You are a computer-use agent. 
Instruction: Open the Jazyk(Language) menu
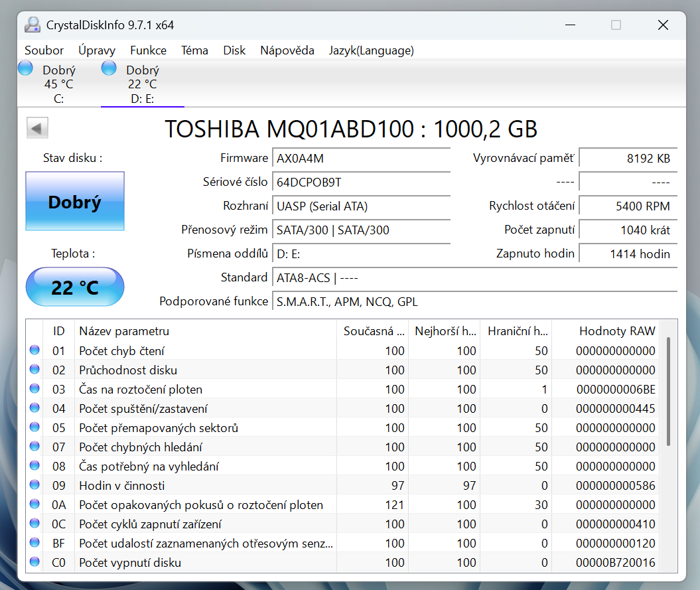371,50
